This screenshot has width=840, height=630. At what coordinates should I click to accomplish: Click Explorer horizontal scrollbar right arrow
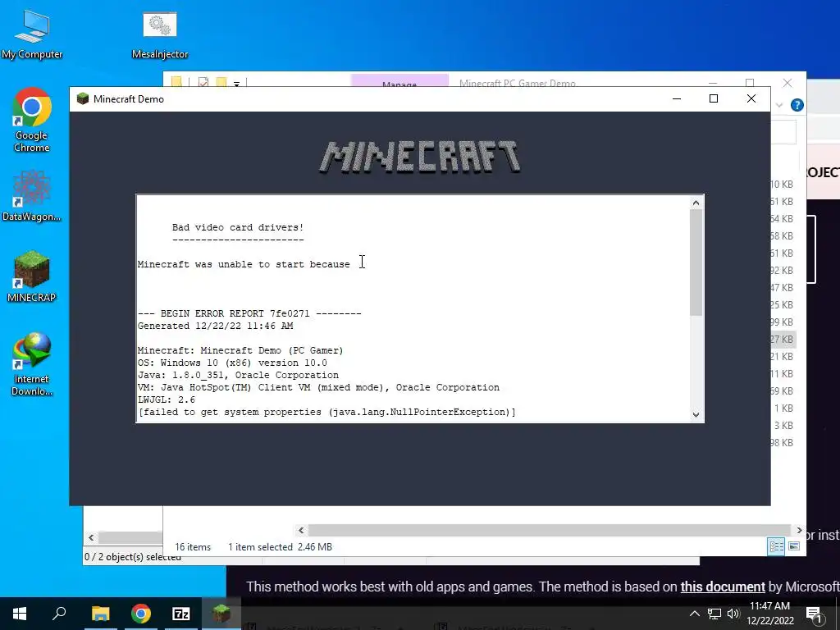tap(799, 530)
